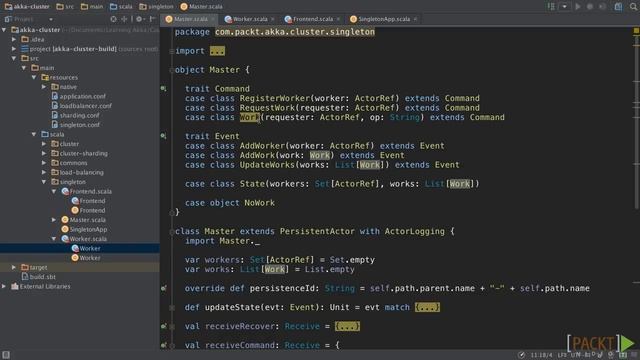Click singleton in the navigation breadcrumb
Screen dimensions: 640x360
156,7
